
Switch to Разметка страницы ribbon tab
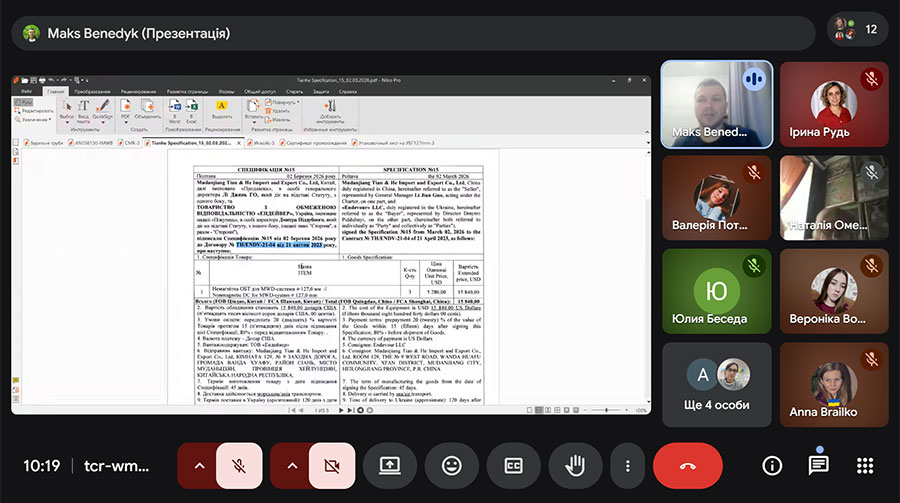(188, 91)
